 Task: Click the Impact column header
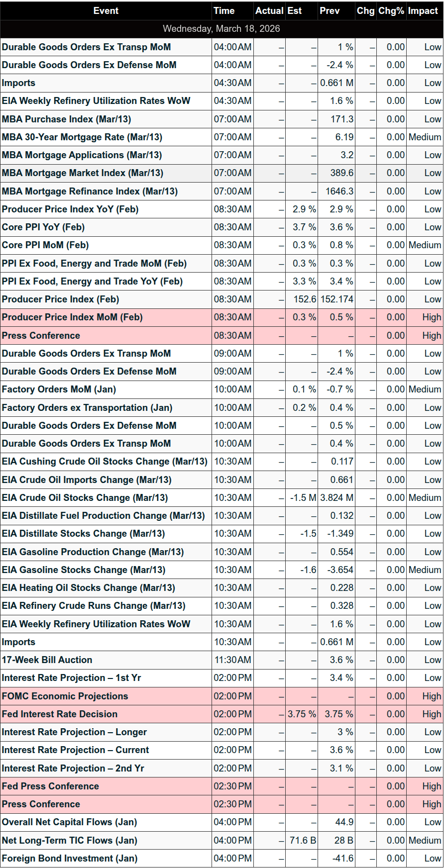[x=423, y=10]
